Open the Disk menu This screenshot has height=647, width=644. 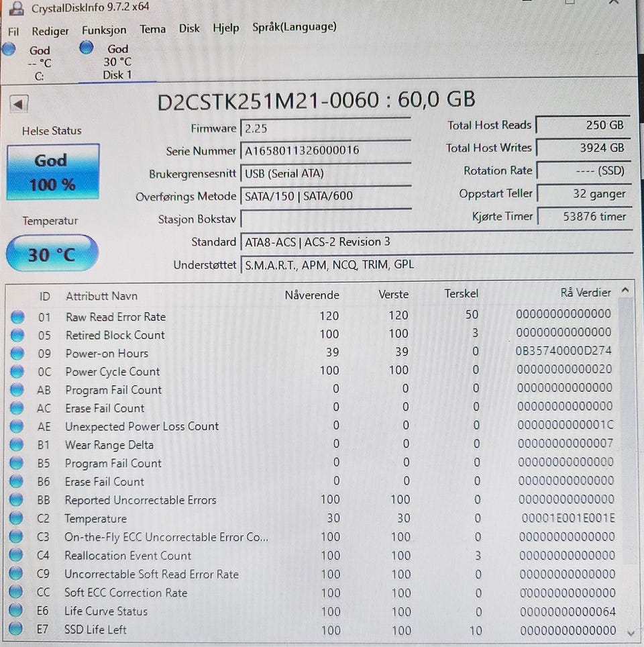189,28
